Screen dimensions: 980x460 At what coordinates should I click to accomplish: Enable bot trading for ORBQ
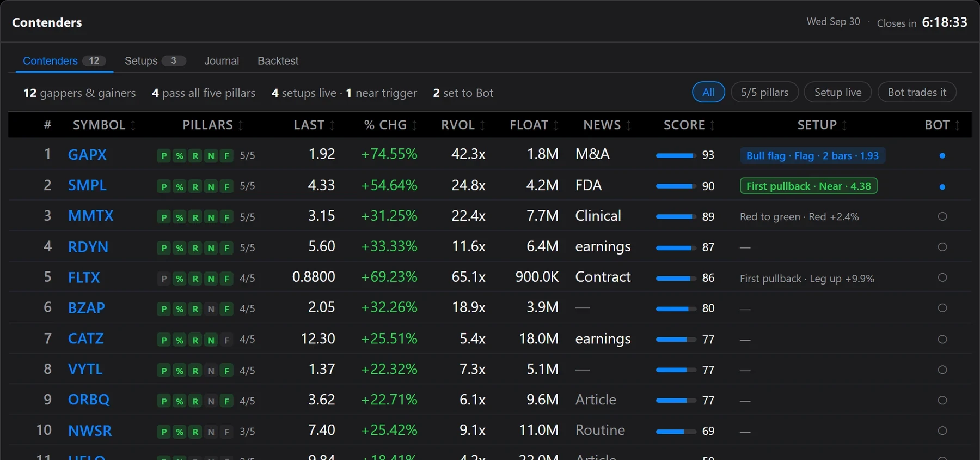click(x=942, y=400)
